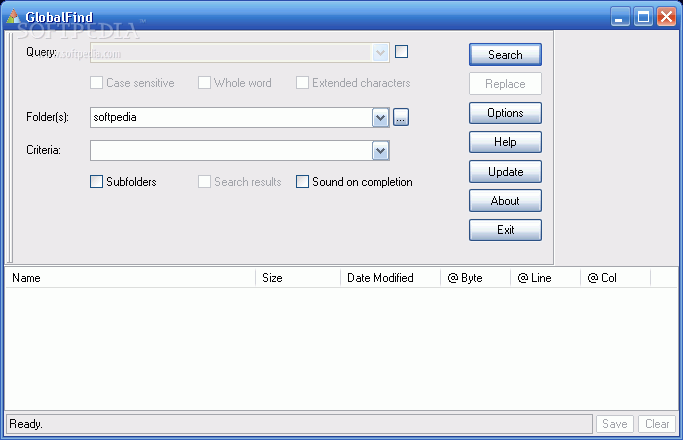
Task: Click the Ready. status bar text
Action: [26, 424]
